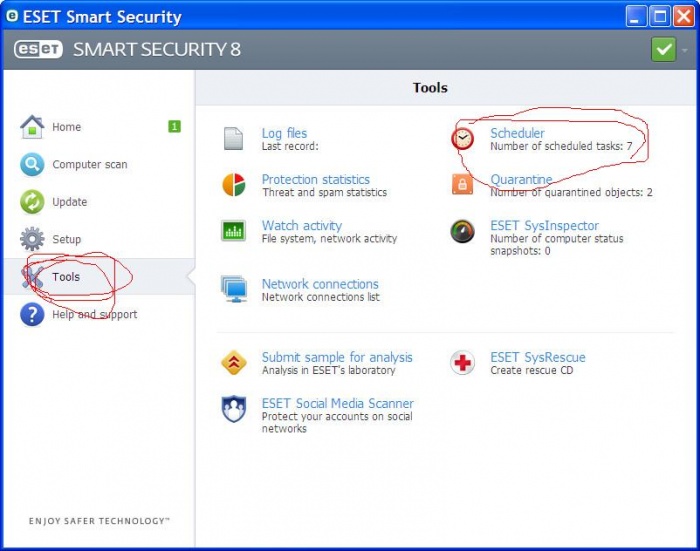
Task: Click the green Home notification badge
Action: tap(174, 126)
